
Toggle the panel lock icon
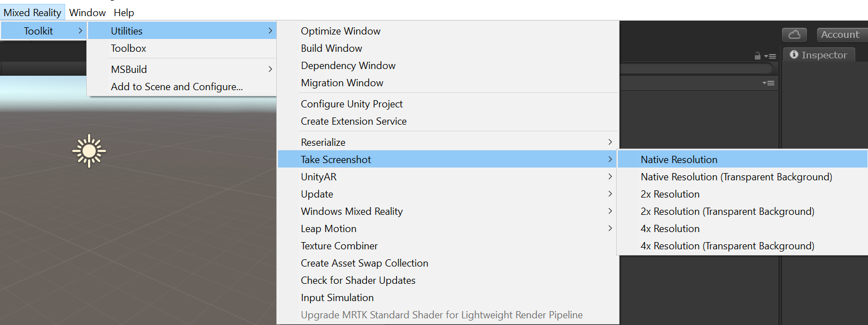[x=757, y=56]
